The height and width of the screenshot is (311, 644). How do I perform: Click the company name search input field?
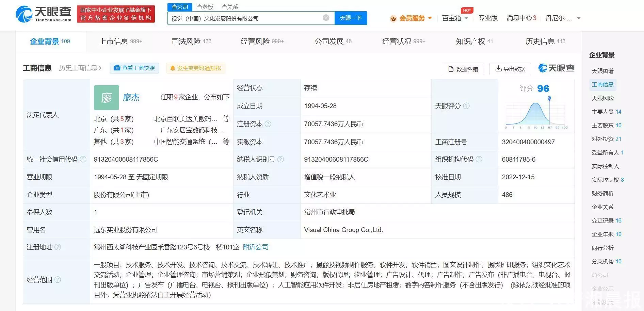[x=245, y=18]
